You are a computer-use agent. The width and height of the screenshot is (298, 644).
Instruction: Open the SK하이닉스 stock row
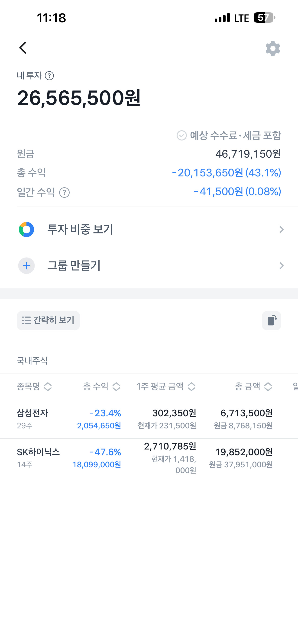(x=149, y=458)
